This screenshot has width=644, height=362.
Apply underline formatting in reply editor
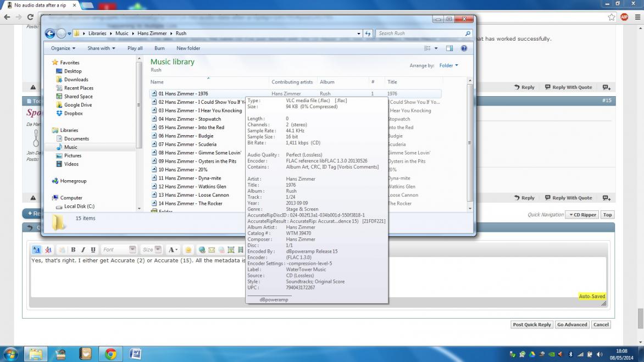(x=93, y=249)
